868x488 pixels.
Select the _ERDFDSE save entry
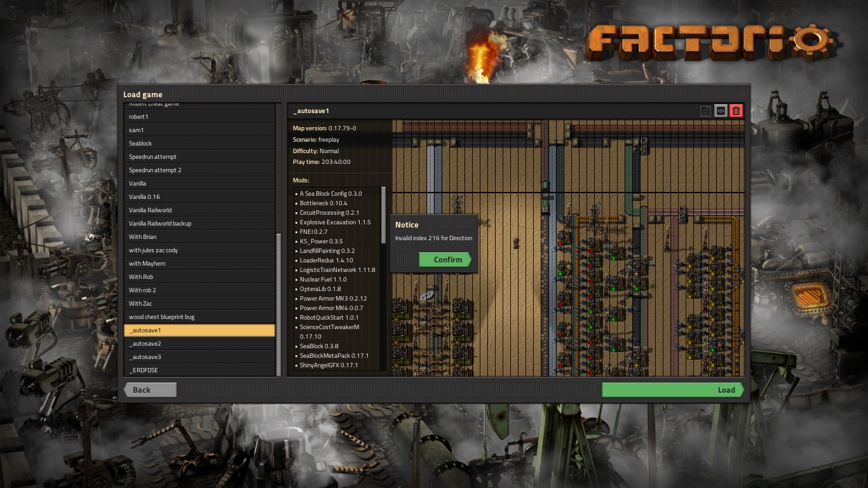200,370
